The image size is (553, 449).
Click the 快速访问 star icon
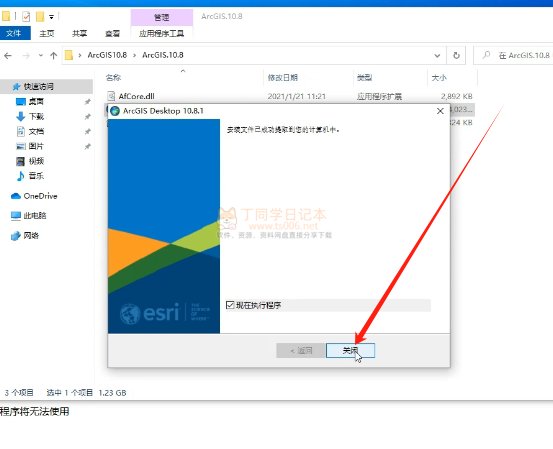click(x=16, y=86)
